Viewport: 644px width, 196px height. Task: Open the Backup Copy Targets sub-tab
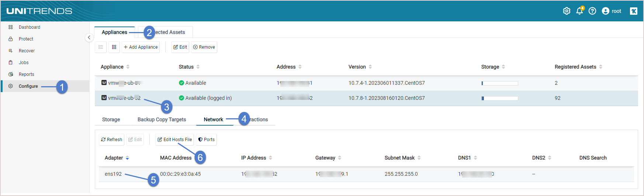(162, 119)
